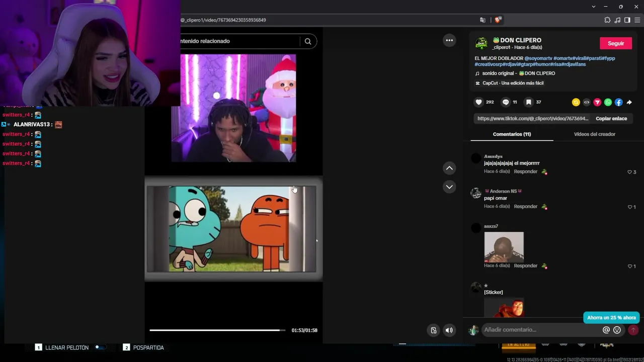The height and width of the screenshot is (362, 644).
Task: Like the aaxzs7 comment
Action: click(x=629, y=266)
